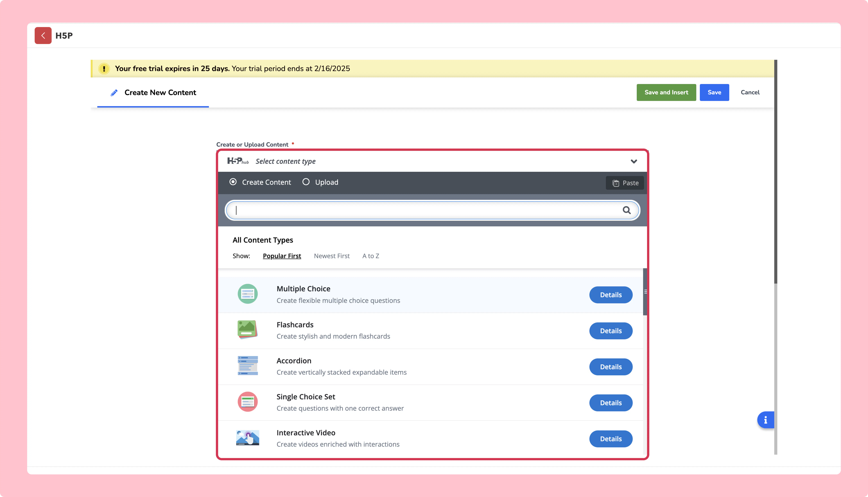Screen dimensions: 868x497
Task: Click the 'Show:' sort label
Action: 241,256
